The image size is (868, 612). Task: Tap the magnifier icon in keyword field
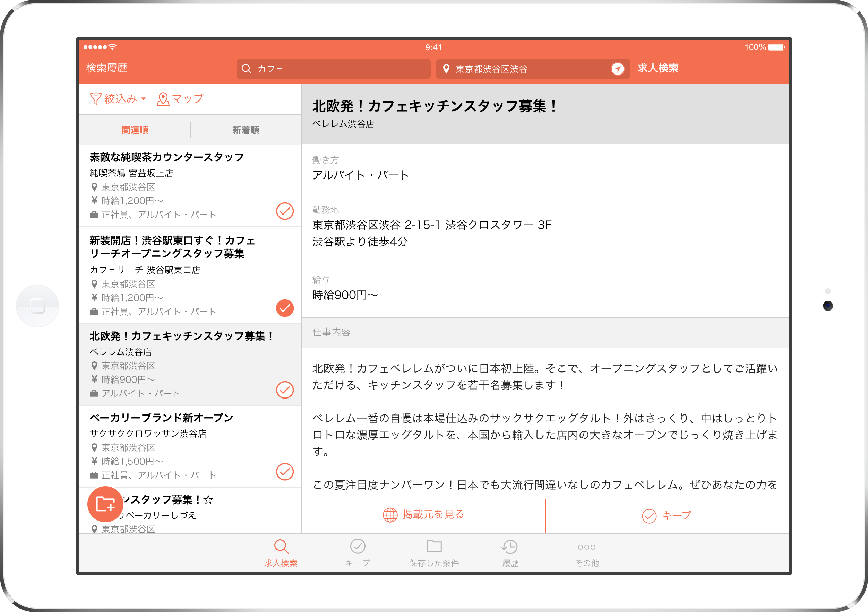[247, 69]
